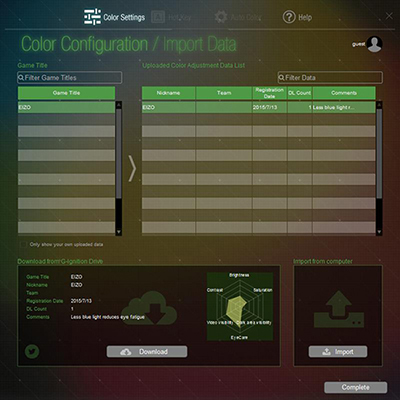
Task: Click the upload tray graphic
Action: click(x=338, y=309)
